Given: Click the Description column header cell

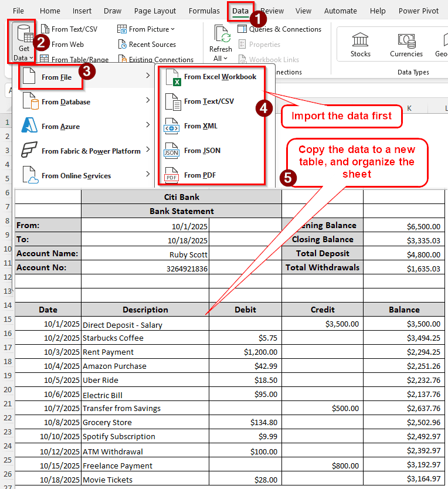Looking at the screenshot, I should pos(145,310).
